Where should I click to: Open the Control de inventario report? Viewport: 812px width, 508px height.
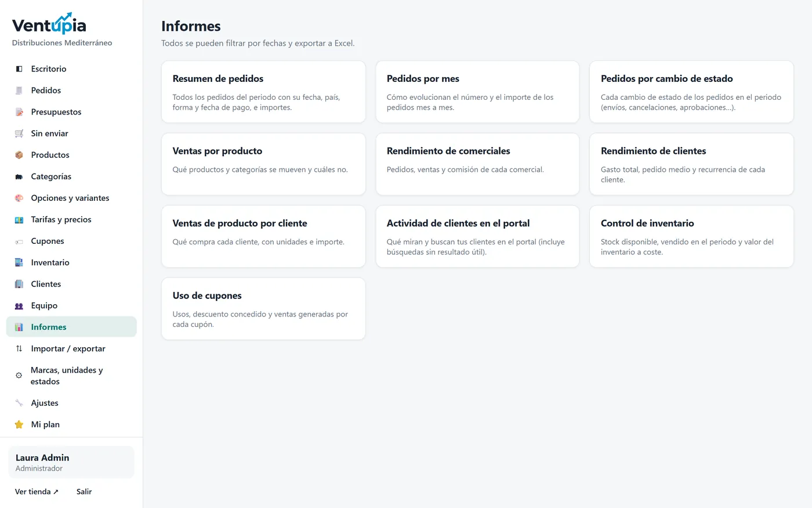(691, 236)
